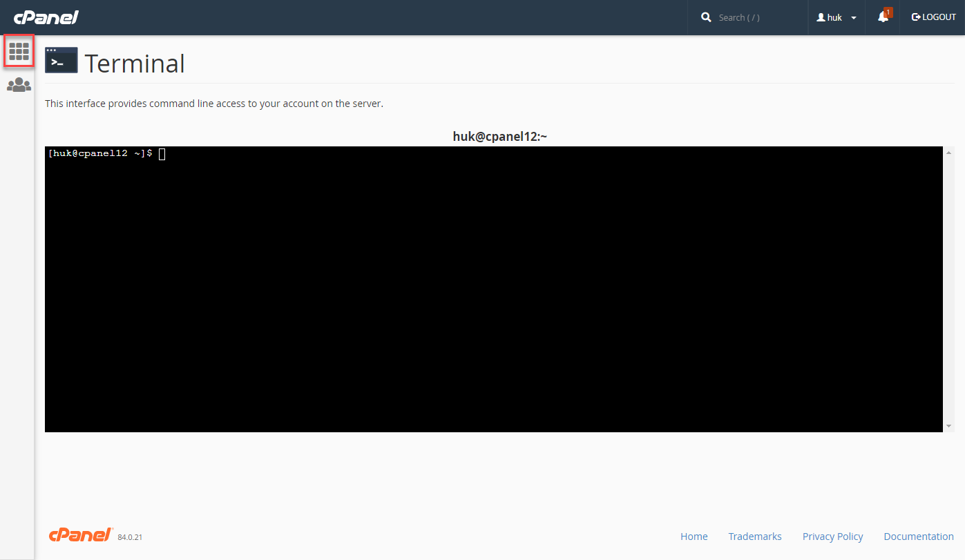This screenshot has height=560, width=965.
Task: Click the Terminal page icon
Action: (x=61, y=60)
